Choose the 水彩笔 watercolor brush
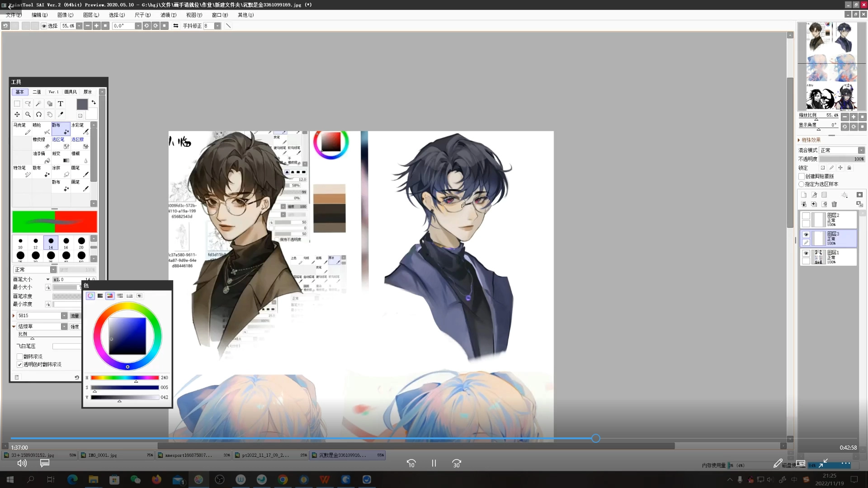This screenshot has height=488, width=868. pyautogui.click(x=80, y=129)
